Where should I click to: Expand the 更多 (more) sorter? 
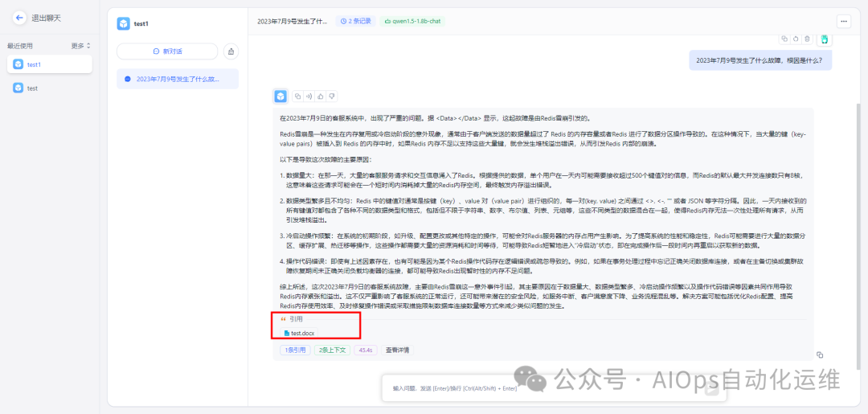coord(81,45)
